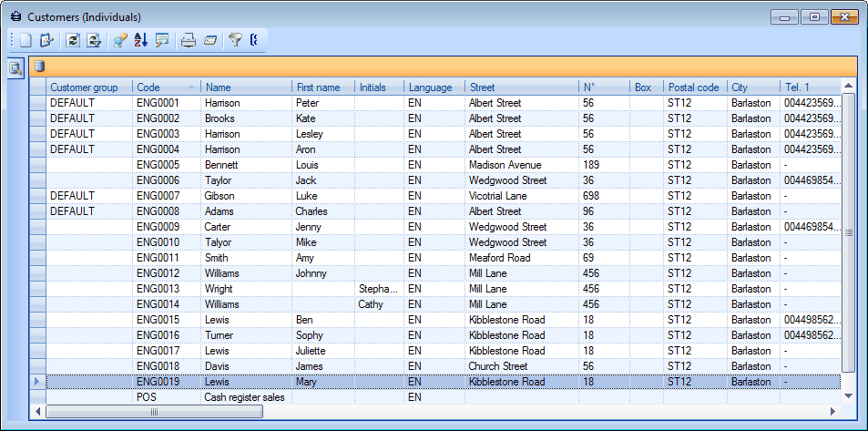Click the row selector for Lewis Mary

[37, 382]
